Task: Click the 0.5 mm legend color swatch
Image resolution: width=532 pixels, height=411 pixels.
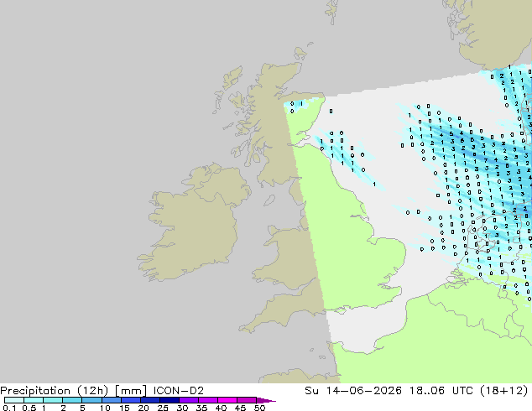Action: tap(34, 400)
